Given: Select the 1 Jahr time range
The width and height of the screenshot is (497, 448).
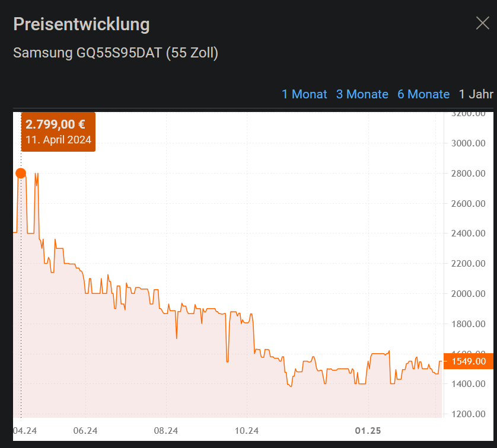Looking at the screenshot, I should tap(475, 94).
